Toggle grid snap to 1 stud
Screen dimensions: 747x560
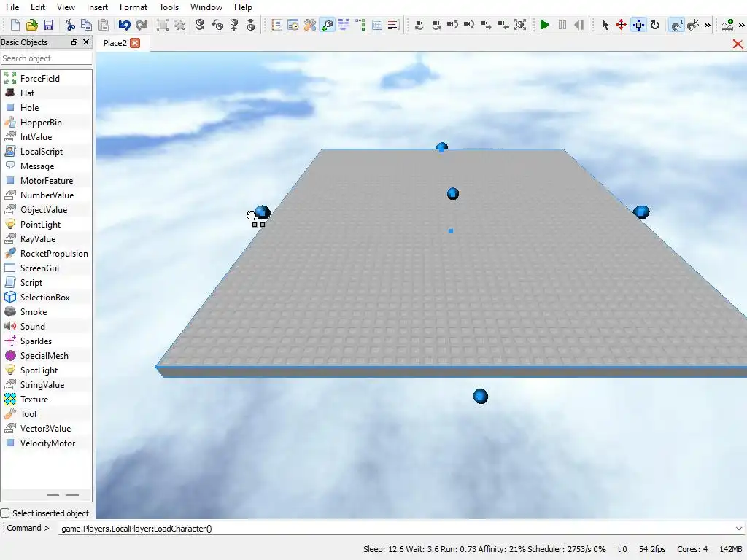[x=676, y=25]
